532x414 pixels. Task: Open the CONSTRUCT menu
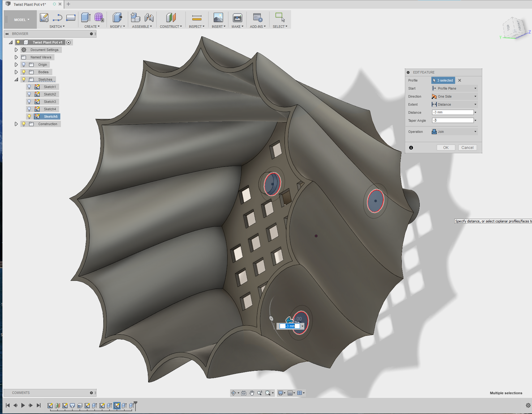171,27
